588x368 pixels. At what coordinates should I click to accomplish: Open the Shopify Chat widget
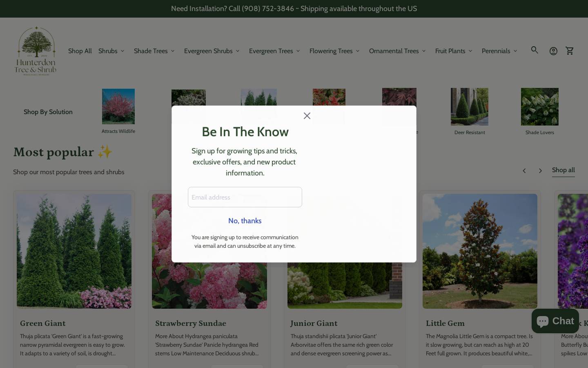(x=555, y=321)
